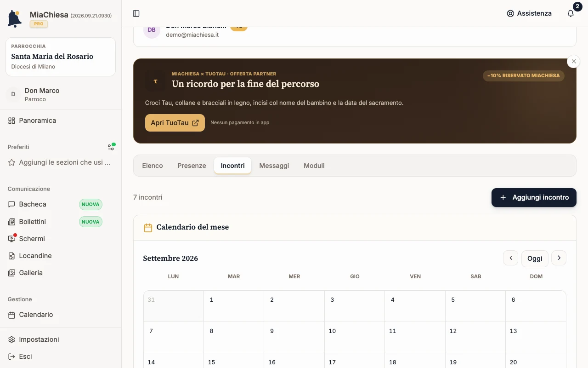Click the Assistenza link
588x368 pixels.
529,13
